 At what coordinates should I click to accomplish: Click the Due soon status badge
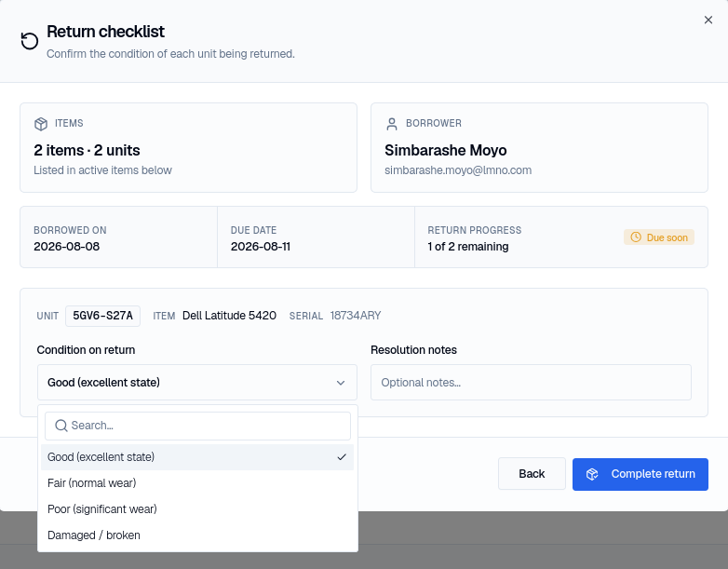tap(659, 237)
